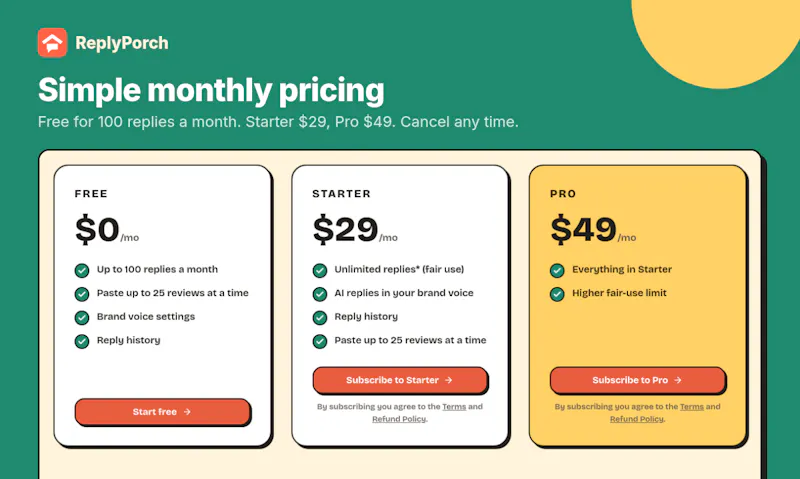Click the ReplyPorch house logo icon
The height and width of the screenshot is (479, 800).
tap(52, 43)
